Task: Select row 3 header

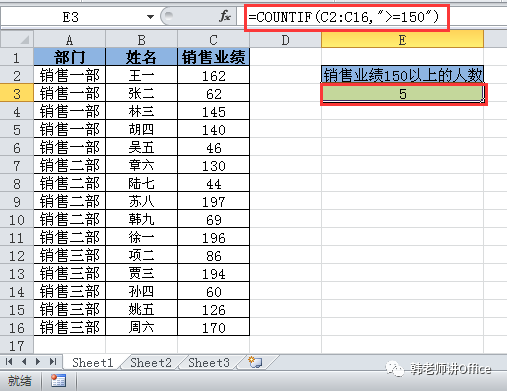Action: [x=17, y=93]
